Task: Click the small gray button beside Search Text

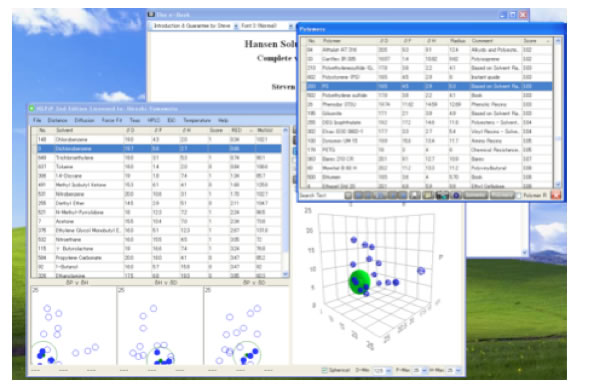Action: (348, 196)
